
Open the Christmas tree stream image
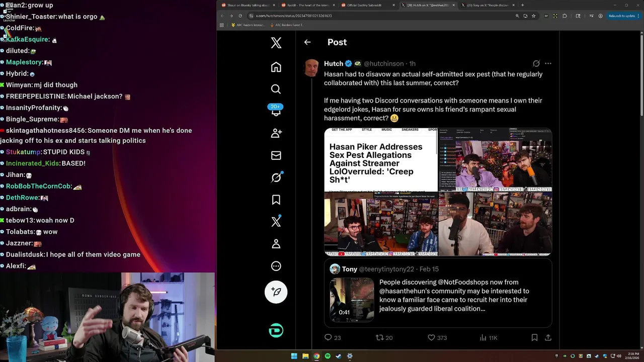(x=495, y=160)
